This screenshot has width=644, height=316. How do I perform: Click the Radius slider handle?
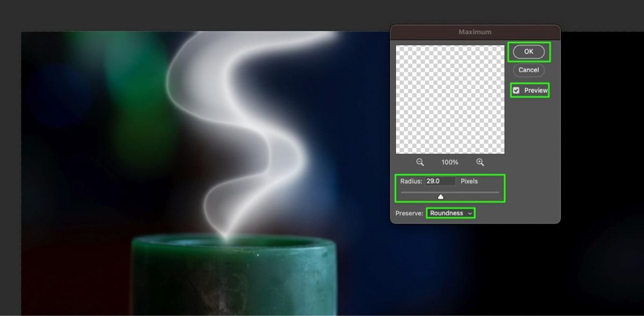tap(440, 197)
